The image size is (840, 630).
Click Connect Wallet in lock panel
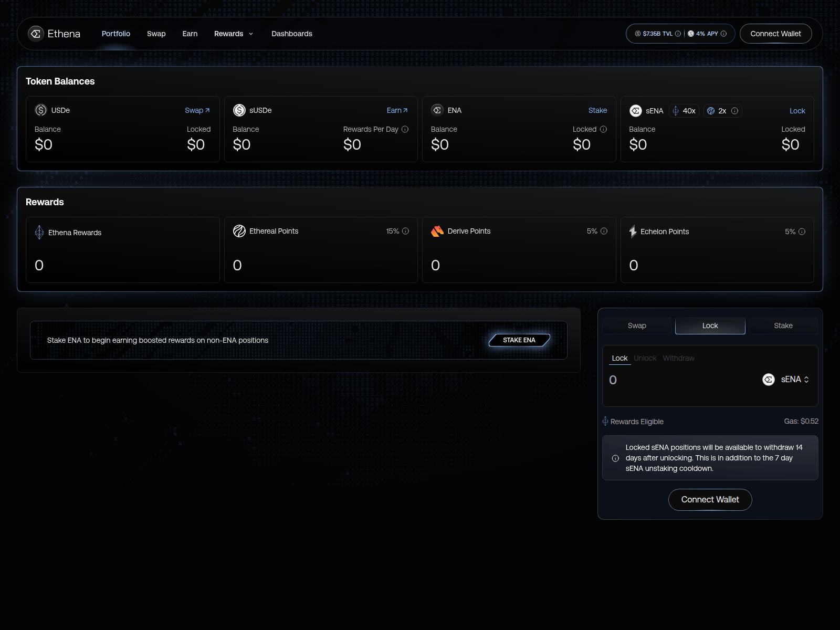[710, 499]
